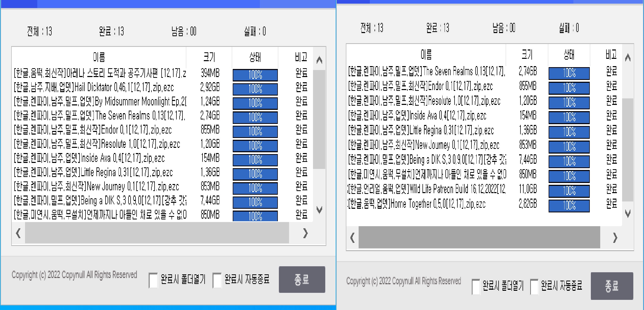
Task: Enable 완료시 자동종료 checkbox in left window
Action: pos(217,280)
